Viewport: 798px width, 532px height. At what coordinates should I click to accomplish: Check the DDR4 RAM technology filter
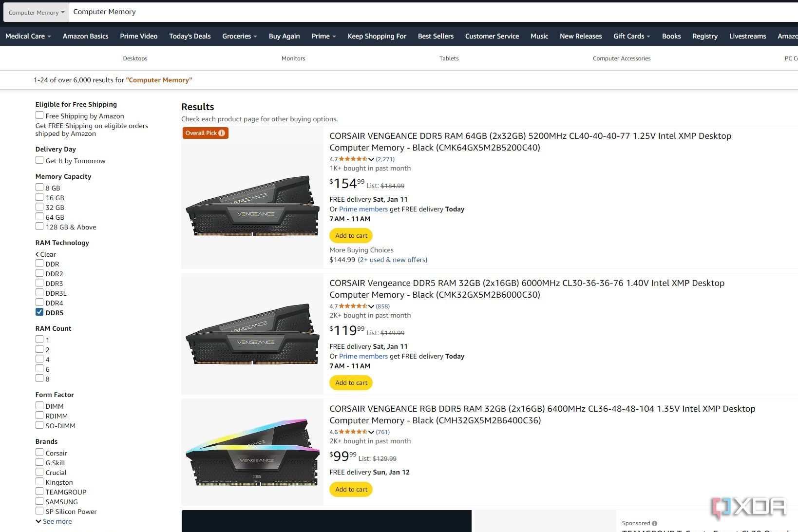tap(39, 303)
